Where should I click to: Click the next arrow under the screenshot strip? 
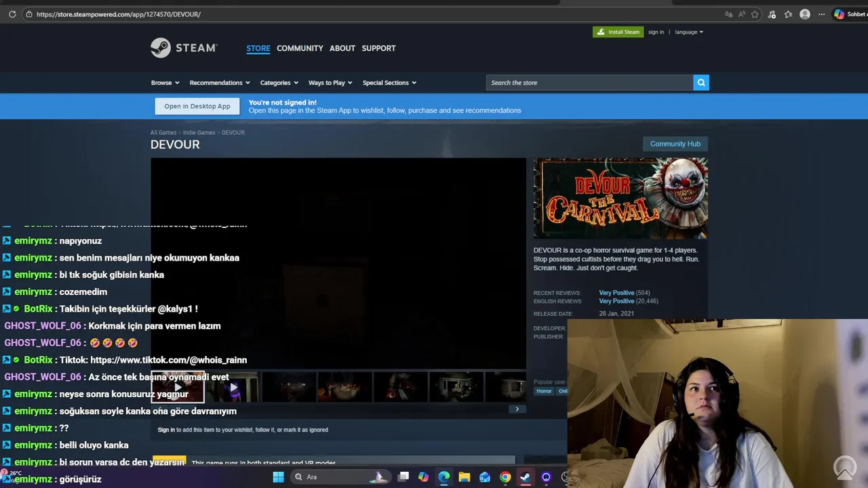tap(517, 409)
